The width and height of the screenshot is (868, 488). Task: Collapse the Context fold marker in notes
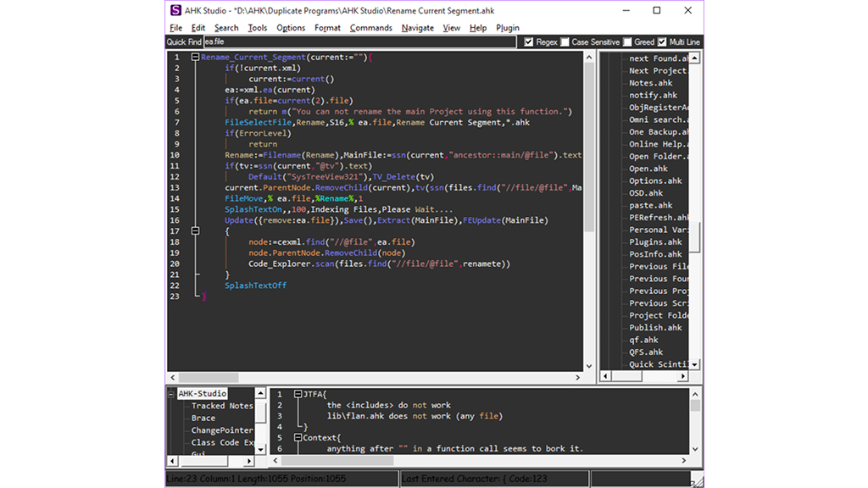coord(298,438)
